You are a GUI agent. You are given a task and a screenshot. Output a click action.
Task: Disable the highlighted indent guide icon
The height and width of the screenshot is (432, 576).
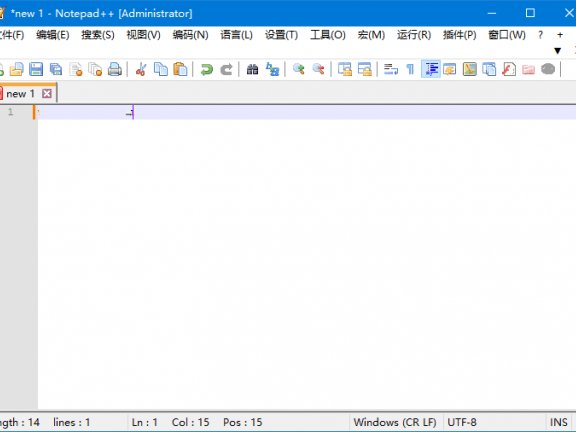[x=431, y=69]
